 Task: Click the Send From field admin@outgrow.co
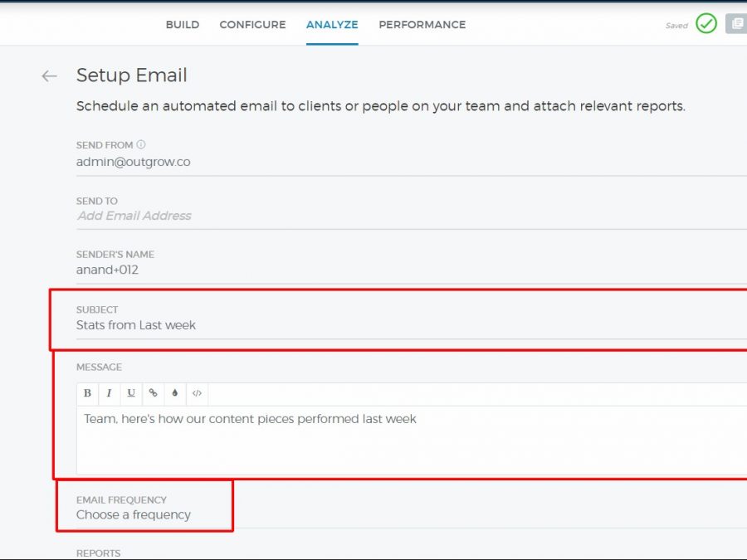click(x=332, y=162)
